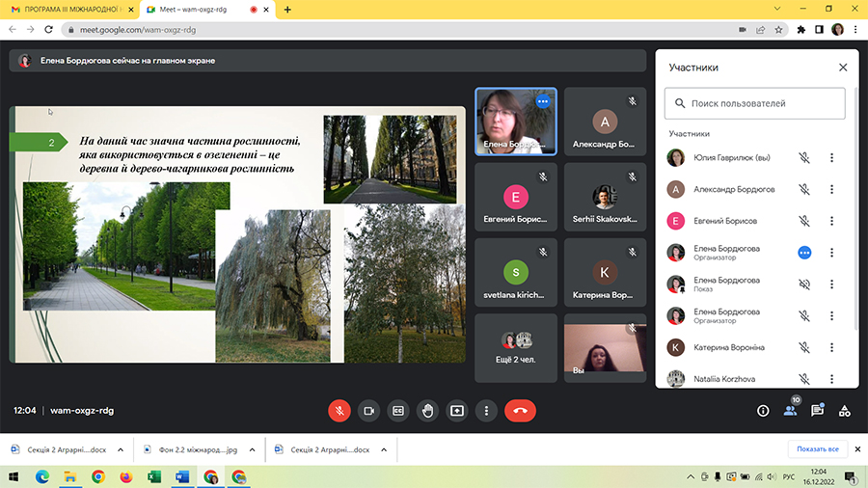Open the activities icon
The width and height of the screenshot is (868, 488).
point(844,411)
